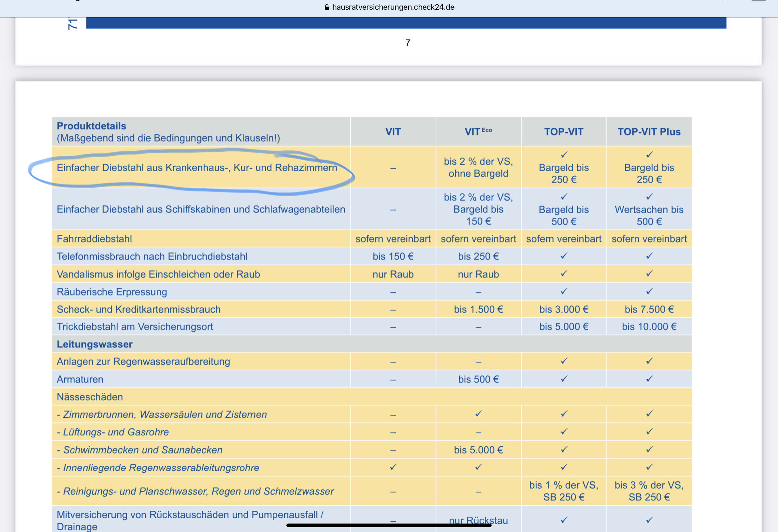This screenshot has height=532, width=778.
Task: Click the Produktdetails header title
Action: [x=92, y=126]
